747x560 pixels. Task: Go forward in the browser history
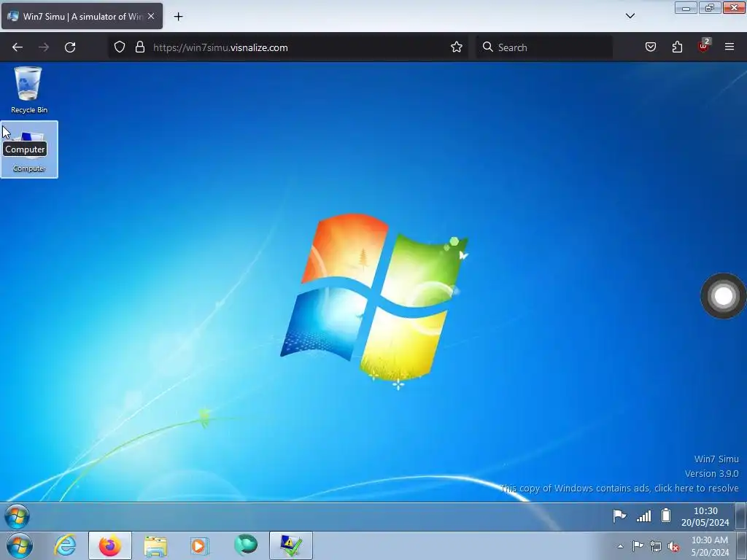(x=44, y=47)
